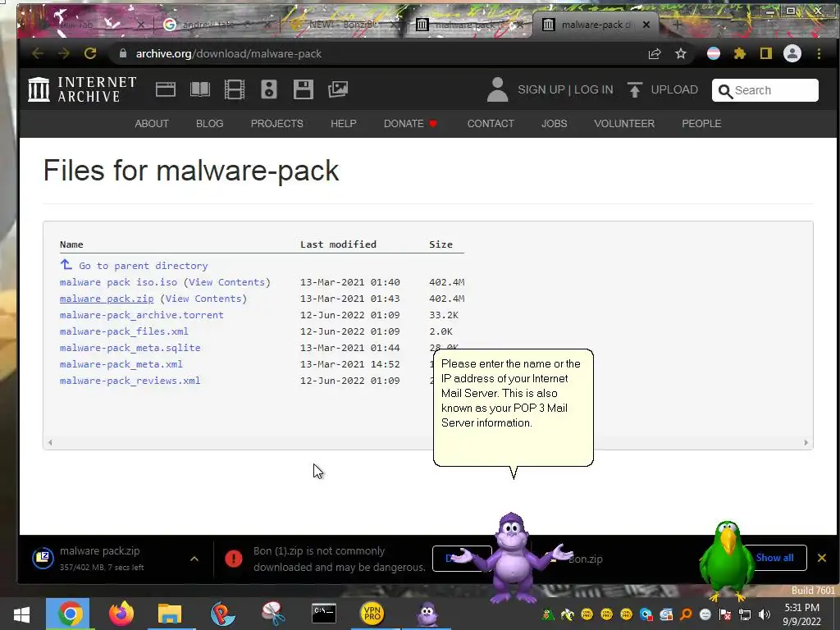
Task: Open the Chrome extensions puzzle icon
Action: [x=740, y=53]
